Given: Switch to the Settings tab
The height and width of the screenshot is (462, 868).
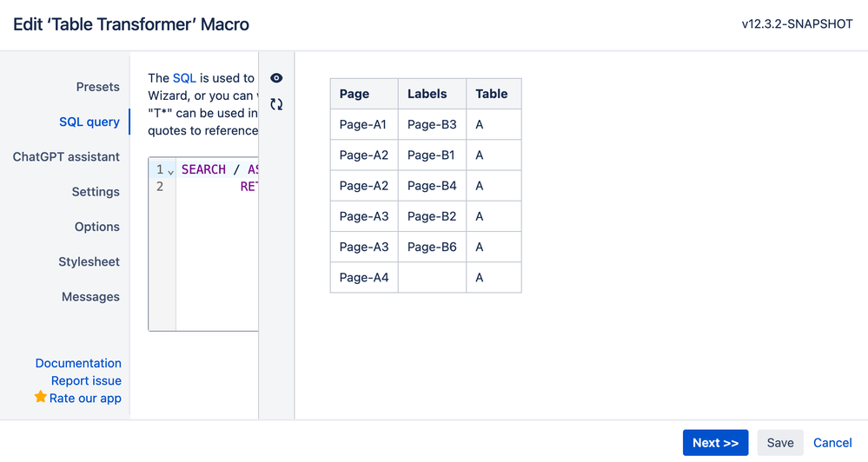Looking at the screenshot, I should (x=96, y=192).
